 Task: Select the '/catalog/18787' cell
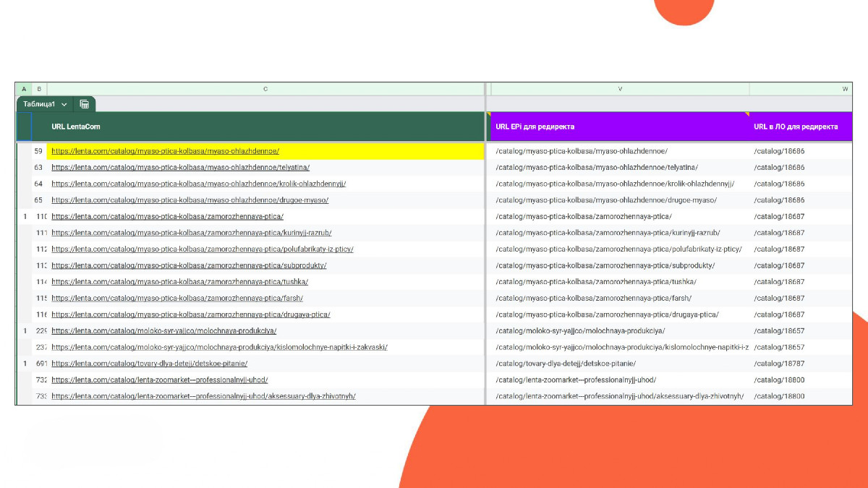tap(801, 364)
